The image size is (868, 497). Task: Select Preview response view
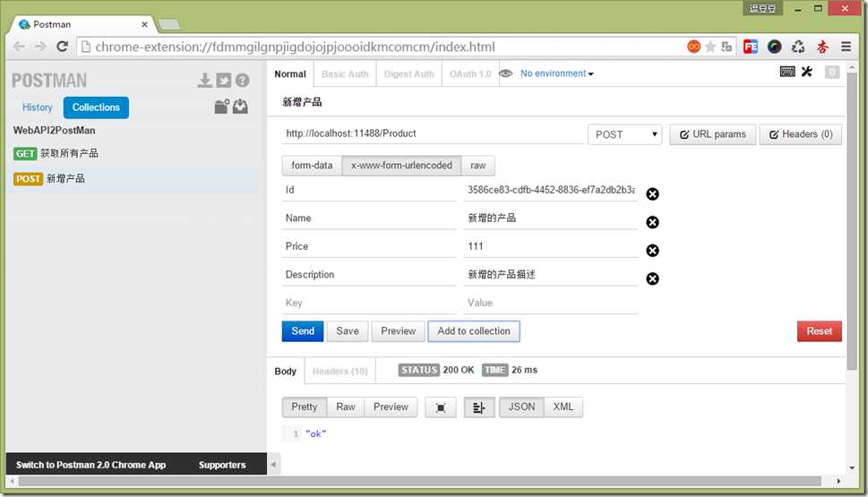391,407
